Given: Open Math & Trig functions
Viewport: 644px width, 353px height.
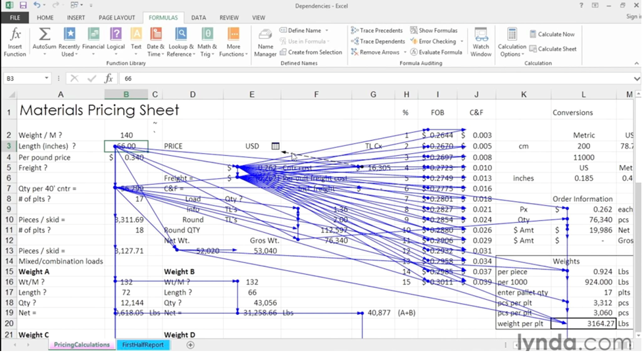Looking at the screenshot, I should click(207, 42).
